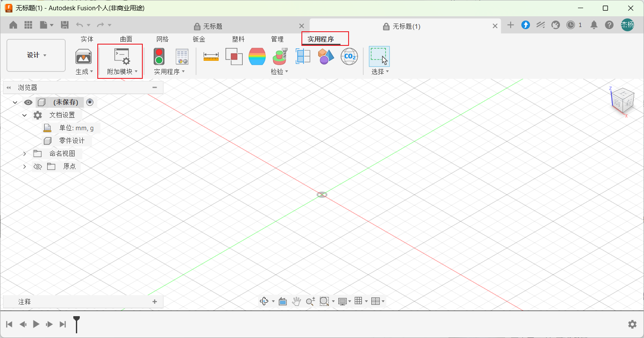Click the plug-shaped online status icon
The width and height of the screenshot is (644, 338).
pyautogui.click(x=556, y=25)
